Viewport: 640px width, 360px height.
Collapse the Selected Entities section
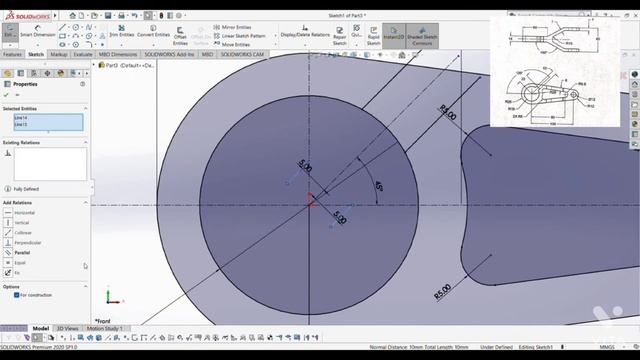tap(86, 108)
